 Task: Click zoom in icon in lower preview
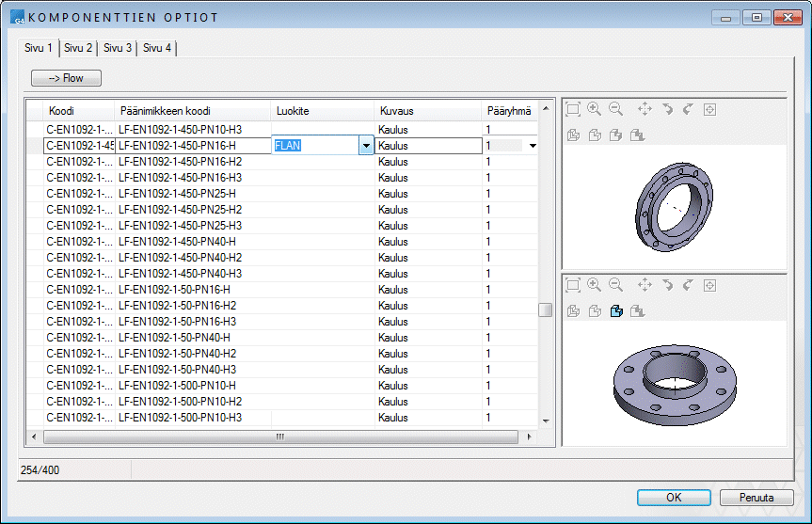pos(594,284)
